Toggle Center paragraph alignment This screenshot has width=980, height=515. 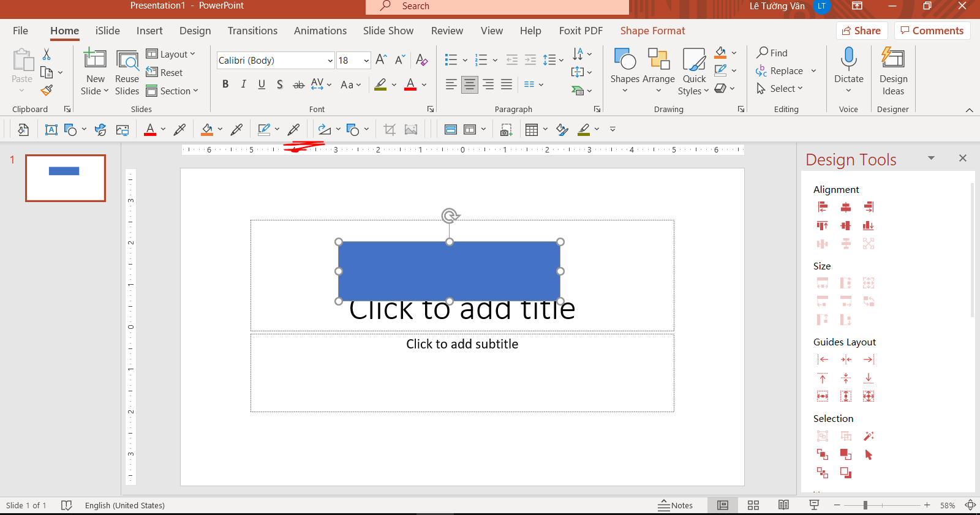coord(470,85)
